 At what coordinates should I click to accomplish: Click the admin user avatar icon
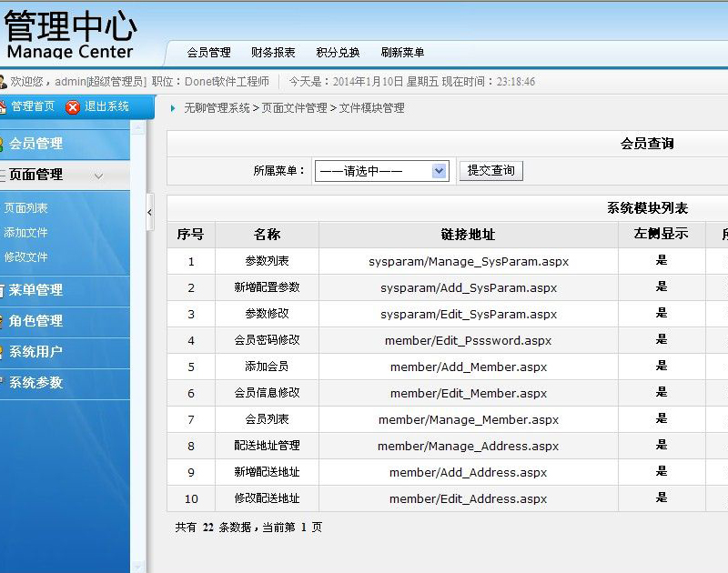3,82
